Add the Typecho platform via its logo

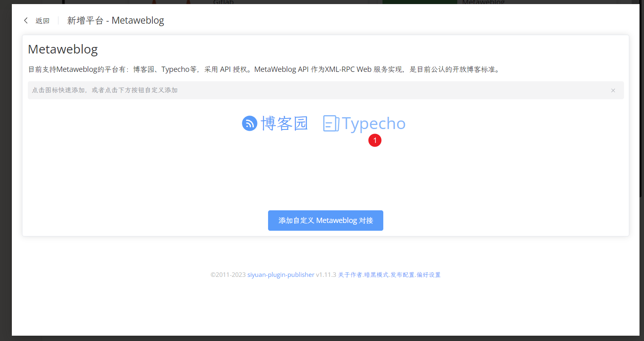pos(364,123)
